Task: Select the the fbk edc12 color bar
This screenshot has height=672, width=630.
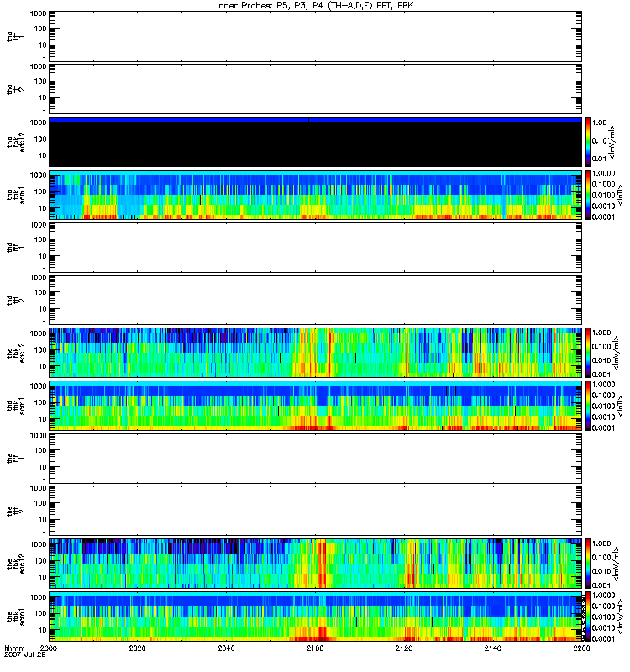Action: pos(588,564)
